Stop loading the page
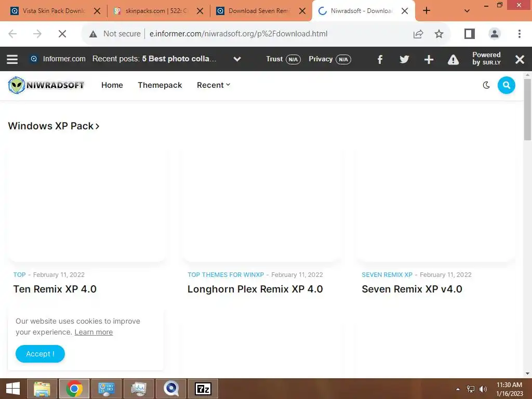 click(x=62, y=34)
